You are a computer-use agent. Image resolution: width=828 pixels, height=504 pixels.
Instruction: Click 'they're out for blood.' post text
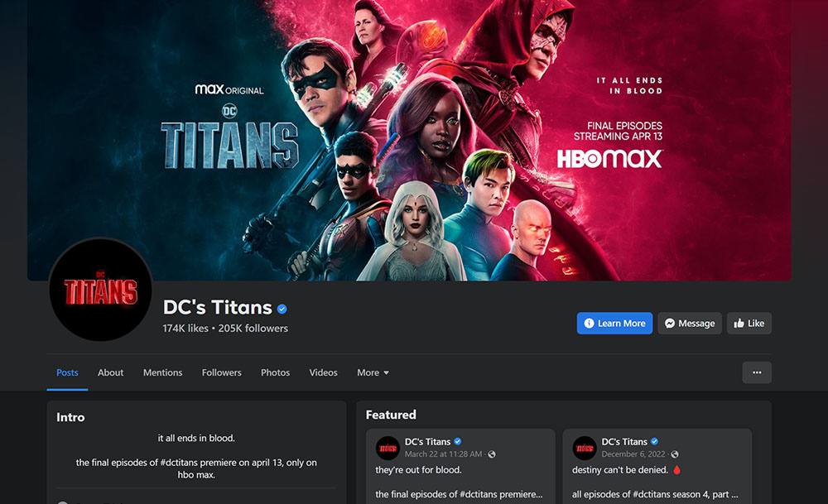418,470
